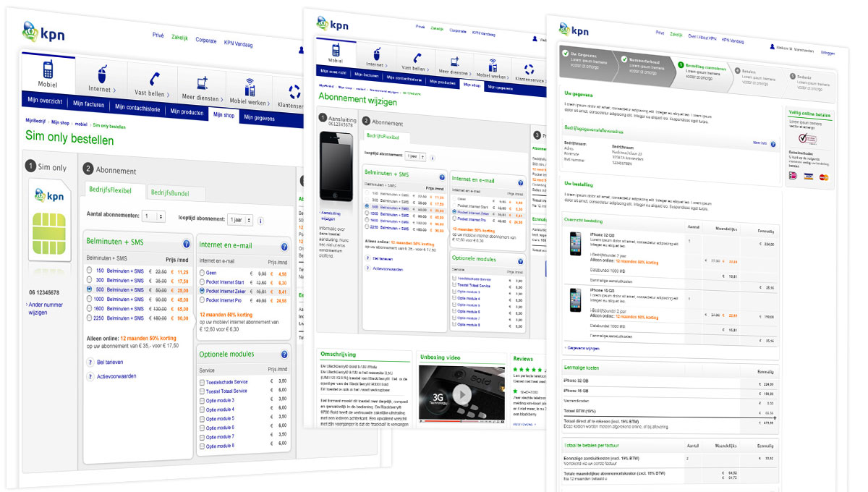Screen dimensions: 868x492
Task: Open the Vast bellen handset icon, left window
Action: [x=154, y=78]
